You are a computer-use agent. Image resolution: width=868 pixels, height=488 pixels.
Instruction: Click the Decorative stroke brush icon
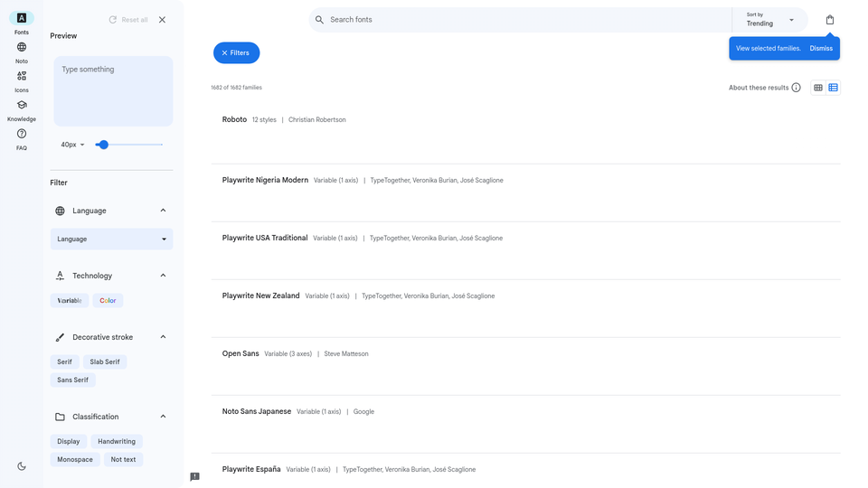click(x=60, y=337)
